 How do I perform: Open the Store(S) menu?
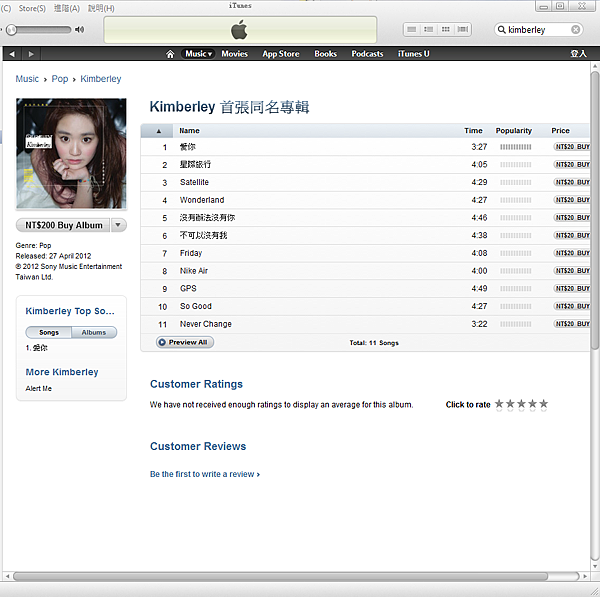32,8
